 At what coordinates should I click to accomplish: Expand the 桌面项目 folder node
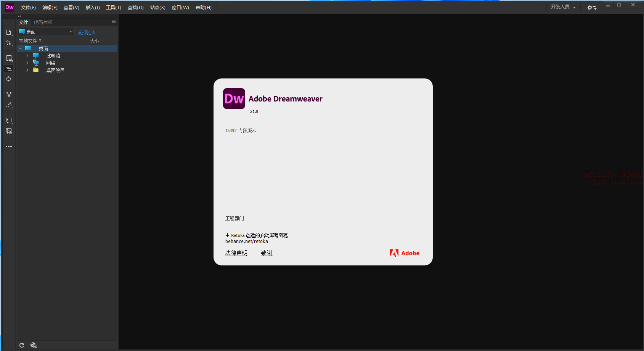click(x=27, y=70)
